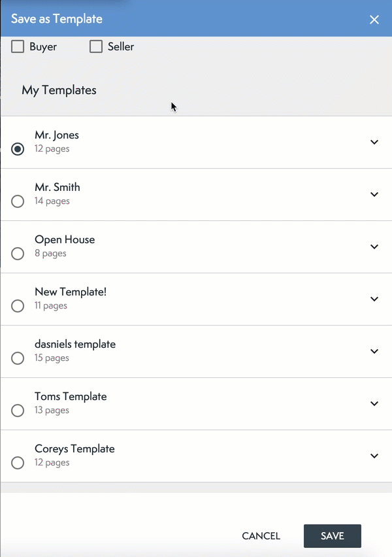Select the Mr. Jones template radio button
Image resolution: width=392 pixels, height=557 pixels.
point(18,149)
